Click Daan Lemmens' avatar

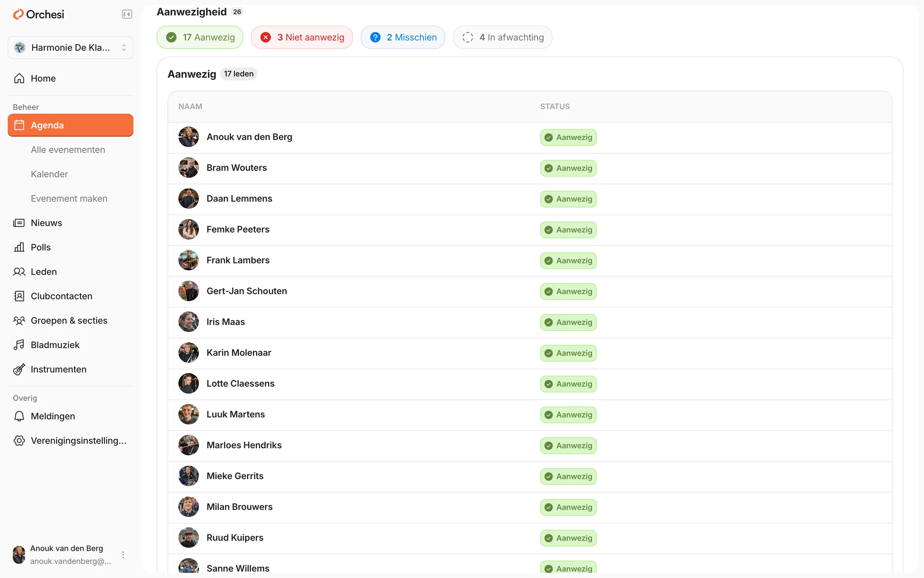[189, 198]
